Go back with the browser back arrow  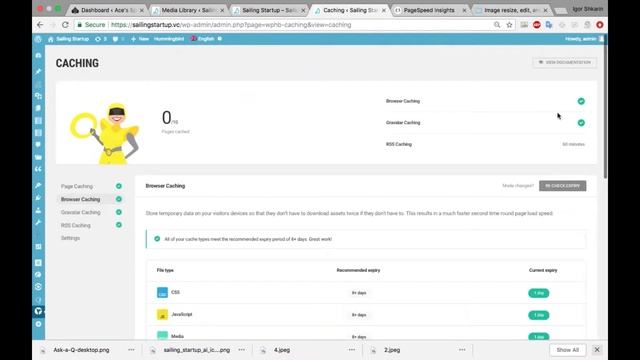pyautogui.click(x=40, y=25)
